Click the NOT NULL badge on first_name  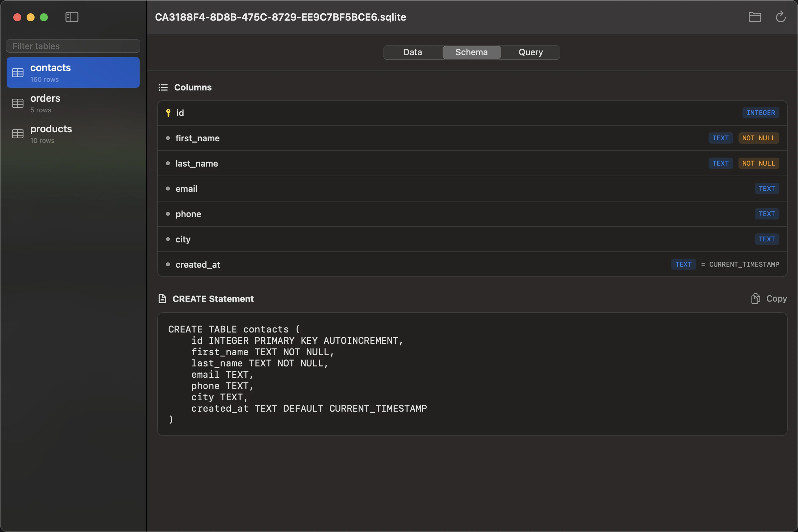click(759, 138)
